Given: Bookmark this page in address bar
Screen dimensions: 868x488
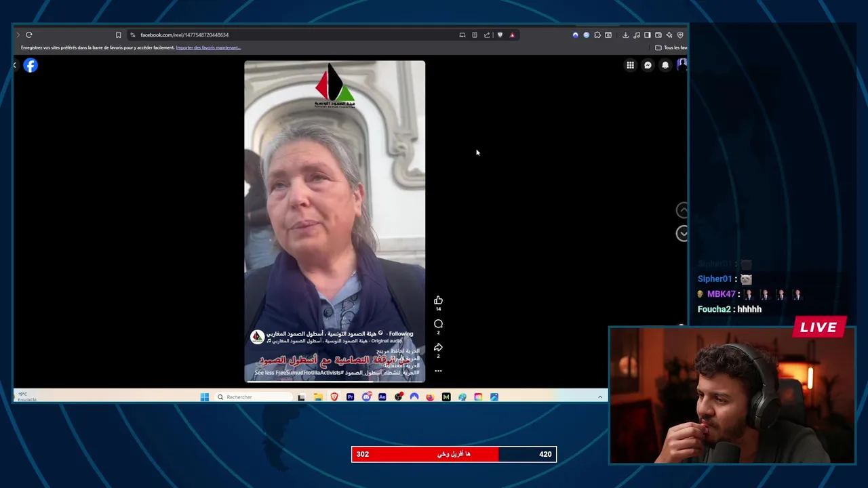Looking at the screenshot, I should [x=118, y=35].
